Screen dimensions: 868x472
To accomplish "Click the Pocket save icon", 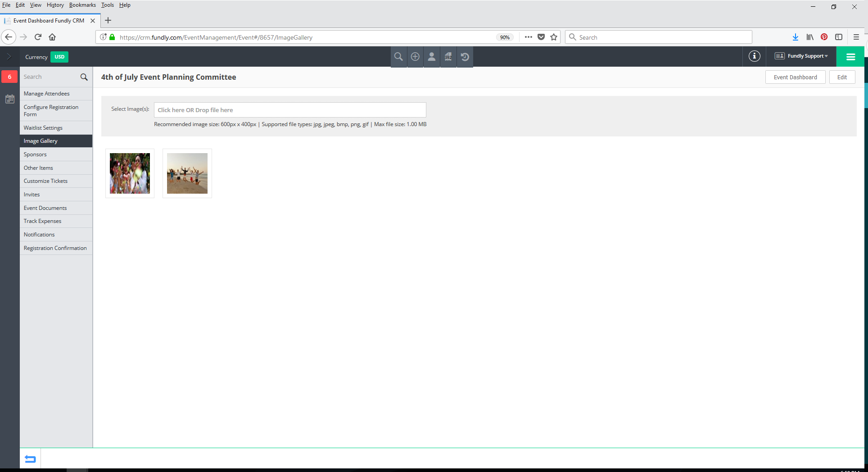I will click(541, 37).
